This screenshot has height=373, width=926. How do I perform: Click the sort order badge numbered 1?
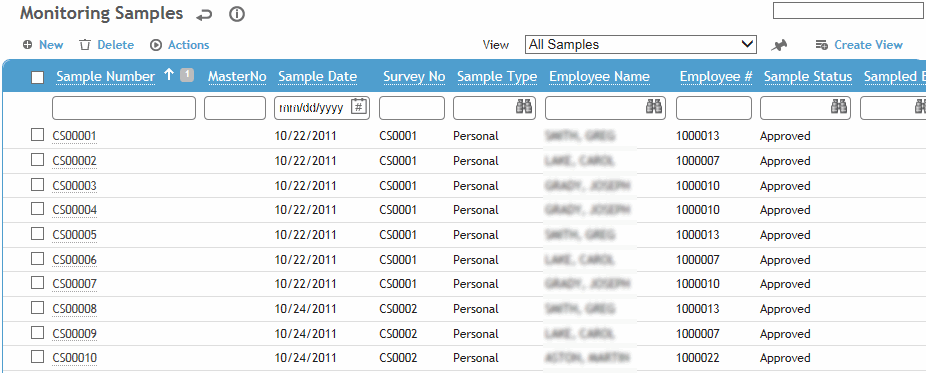[187, 74]
